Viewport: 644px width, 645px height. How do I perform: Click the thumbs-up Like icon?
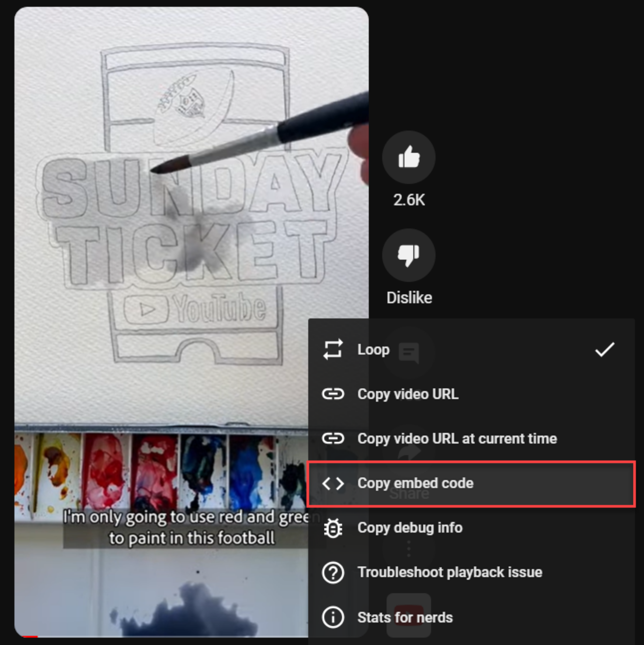(x=408, y=157)
